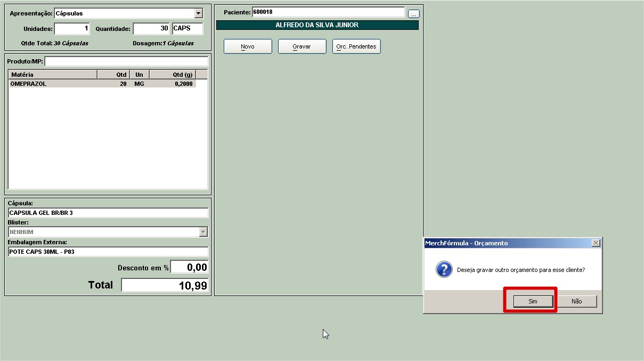Expand the Blister dropdown arrow
This screenshot has width=644, height=361.
[202, 232]
